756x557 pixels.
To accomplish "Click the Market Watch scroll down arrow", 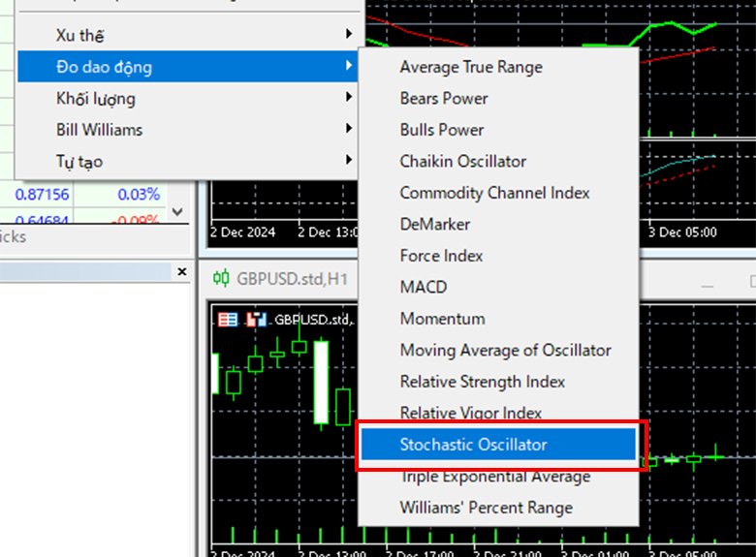I will pos(177,212).
